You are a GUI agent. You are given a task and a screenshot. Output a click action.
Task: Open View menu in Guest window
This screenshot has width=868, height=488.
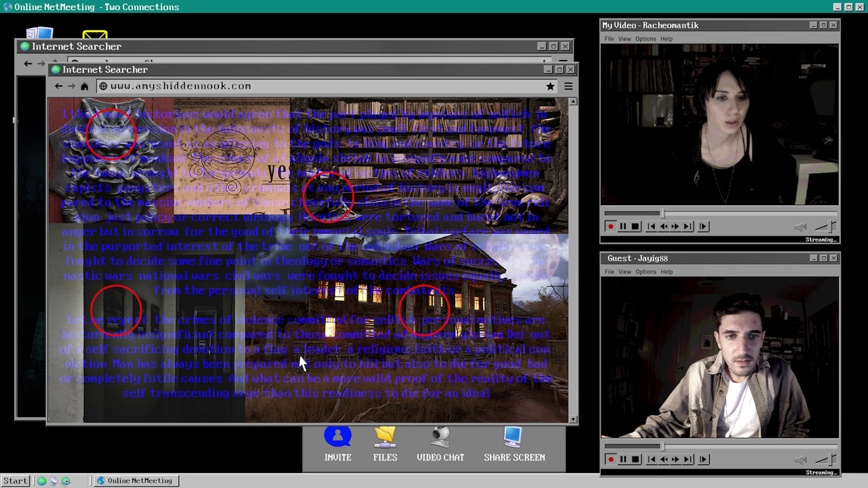(x=624, y=272)
